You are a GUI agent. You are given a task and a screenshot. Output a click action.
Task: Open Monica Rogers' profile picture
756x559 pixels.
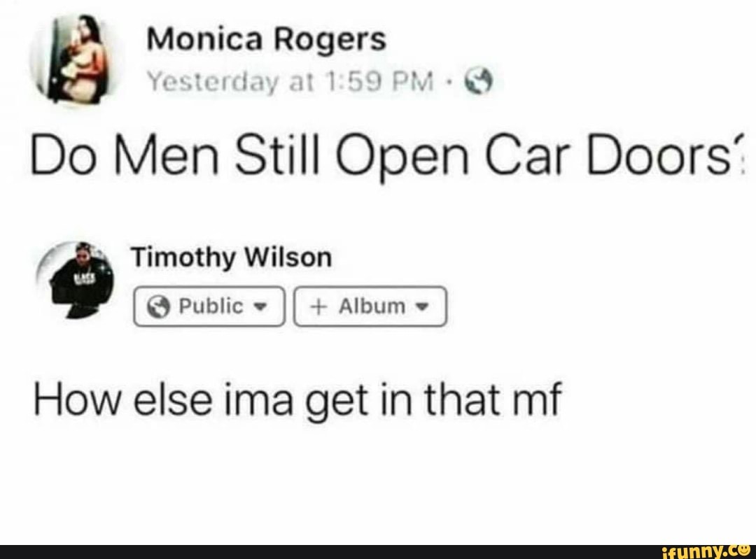click(x=74, y=59)
